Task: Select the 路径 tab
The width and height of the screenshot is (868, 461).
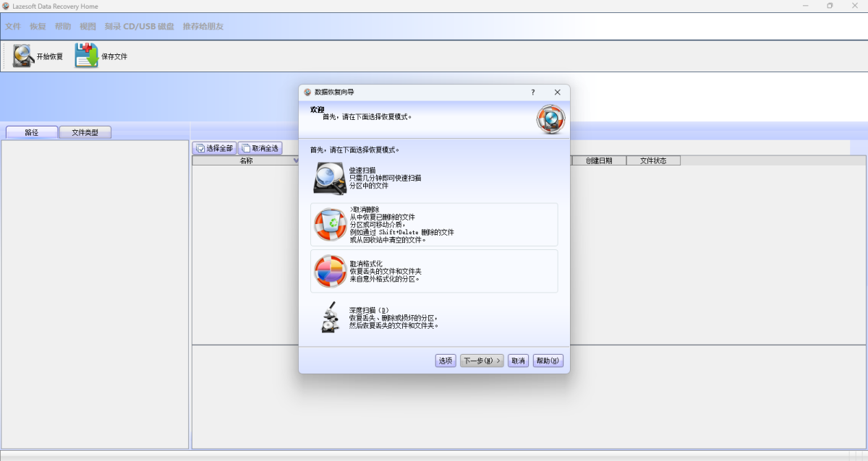Action: pos(31,132)
